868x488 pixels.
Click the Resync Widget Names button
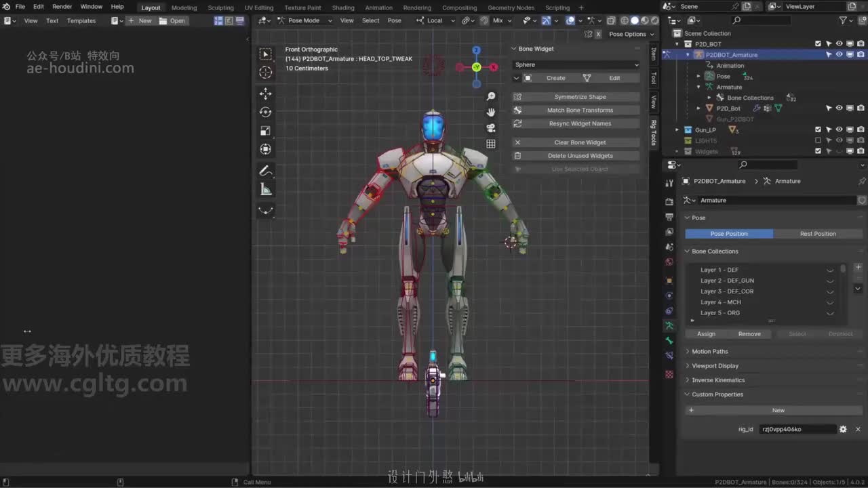576,123
